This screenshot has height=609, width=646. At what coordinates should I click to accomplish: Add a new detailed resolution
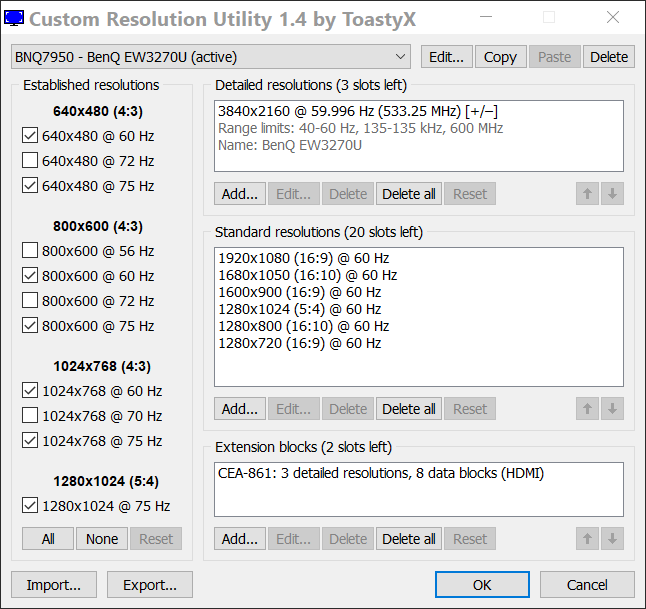coord(240,194)
